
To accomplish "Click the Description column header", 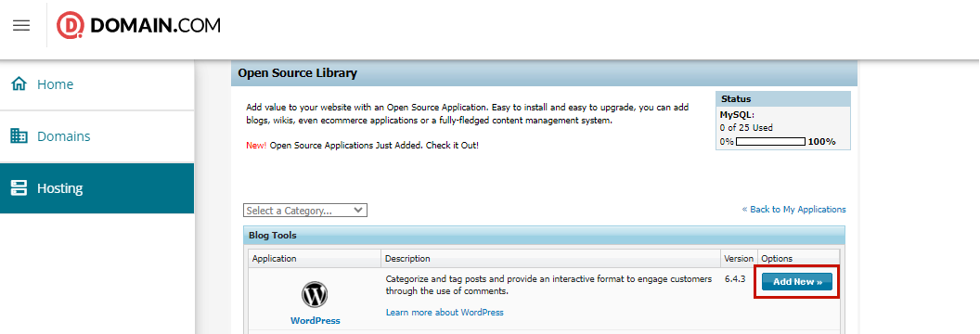I will pyautogui.click(x=407, y=259).
